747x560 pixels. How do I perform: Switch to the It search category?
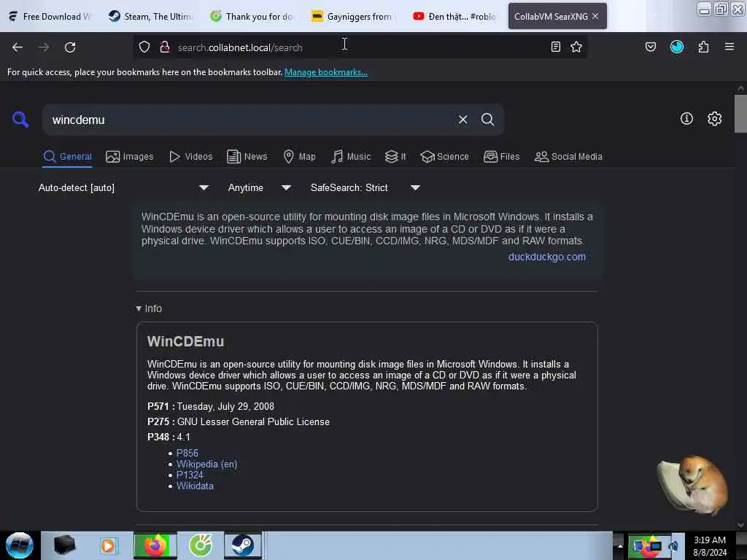pos(395,157)
